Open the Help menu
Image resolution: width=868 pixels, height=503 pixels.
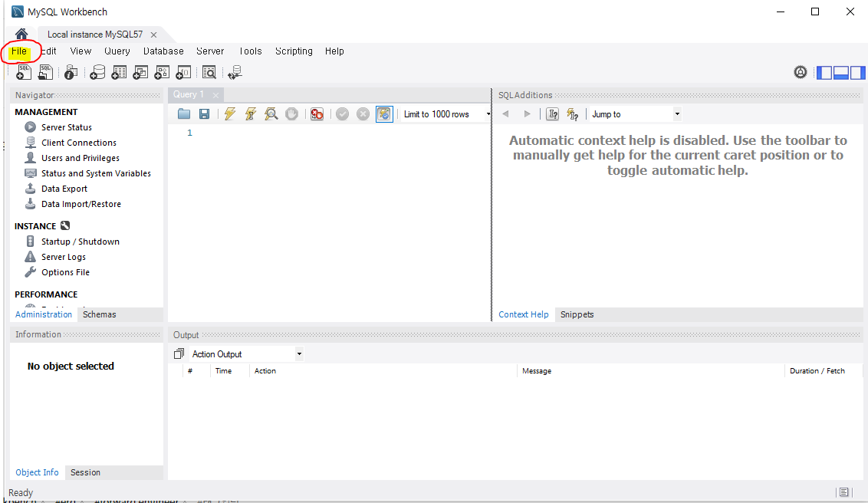334,51
